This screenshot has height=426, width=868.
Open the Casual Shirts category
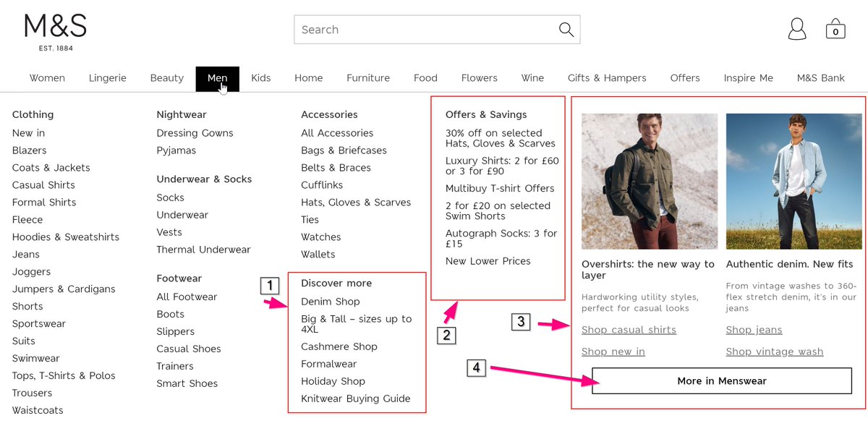click(x=43, y=185)
